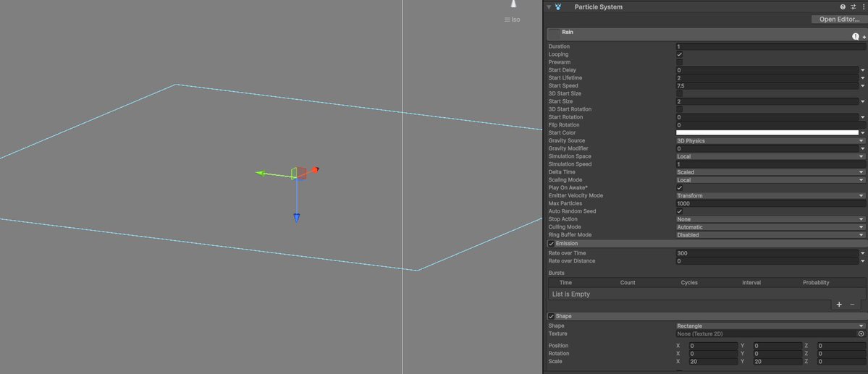Open the Start Speed mode arrow

[x=862, y=86]
